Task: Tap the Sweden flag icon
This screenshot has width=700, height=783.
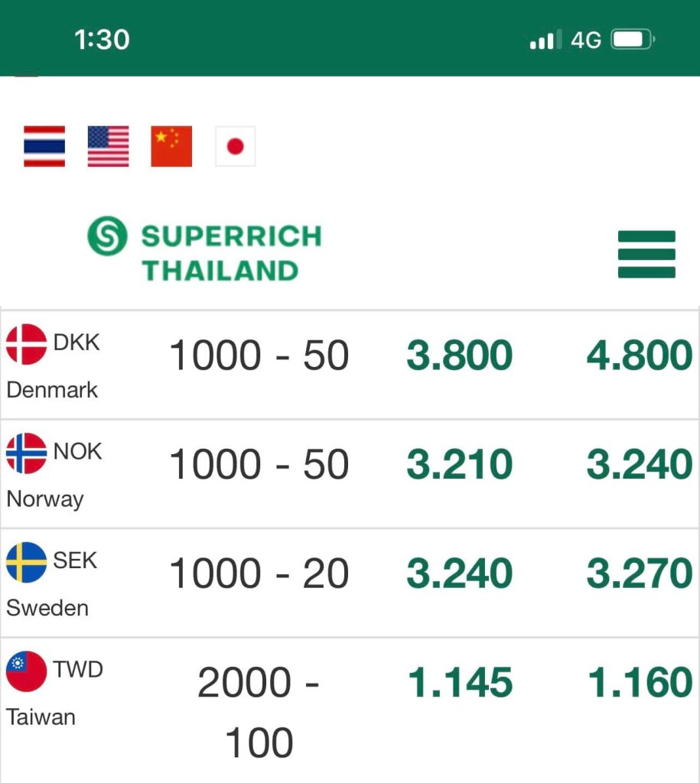Action: click(x=26, y=563)
